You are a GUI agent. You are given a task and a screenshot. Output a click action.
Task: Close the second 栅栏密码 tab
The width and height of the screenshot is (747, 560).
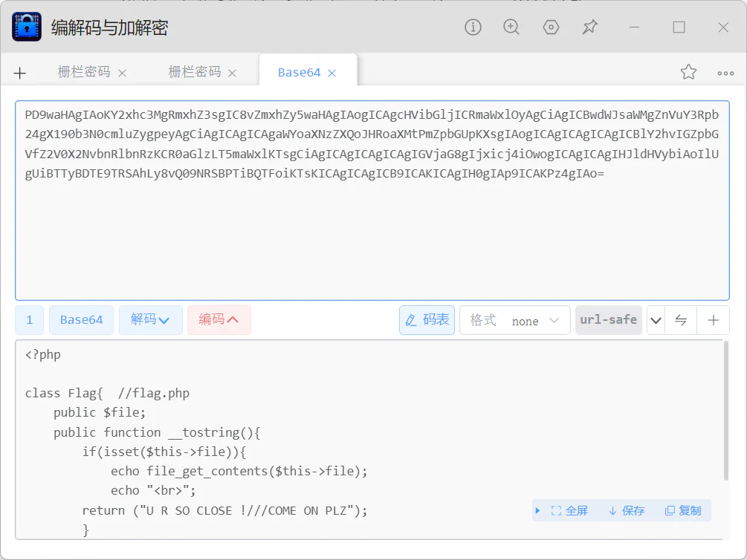[x=232, y=73]
